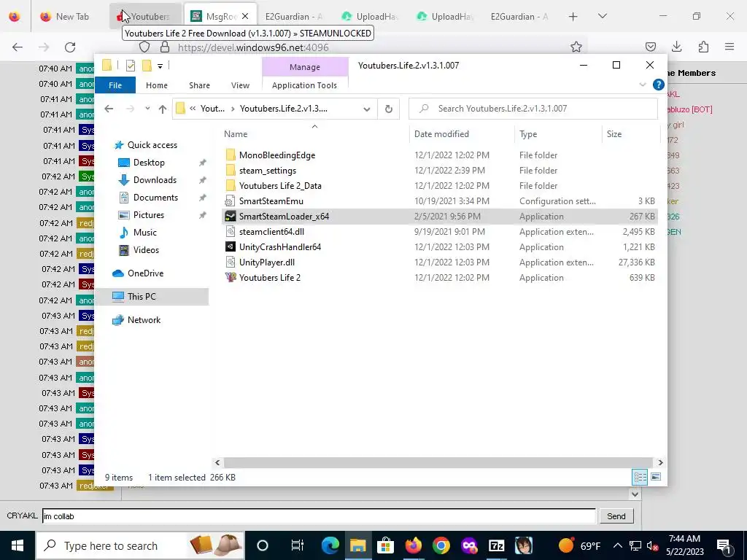
Task: Close the MsgRoom browser tab
Action: click(x=245, y=16)
